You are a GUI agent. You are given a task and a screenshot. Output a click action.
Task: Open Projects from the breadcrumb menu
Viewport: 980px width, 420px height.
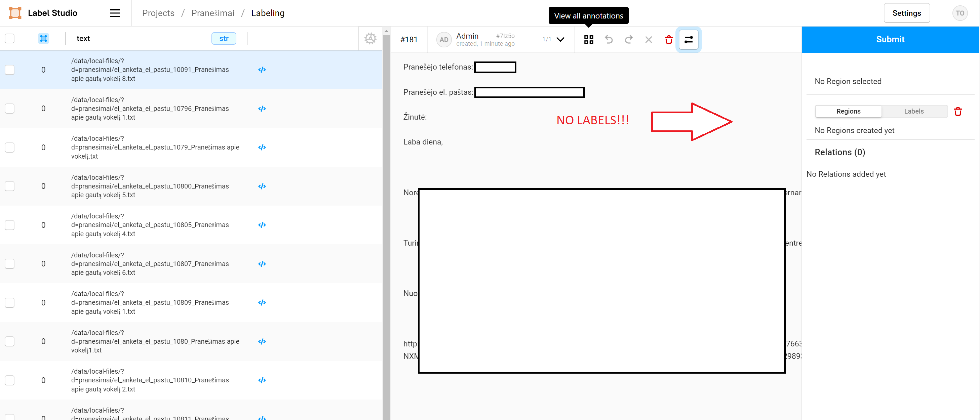pos(158,12)
